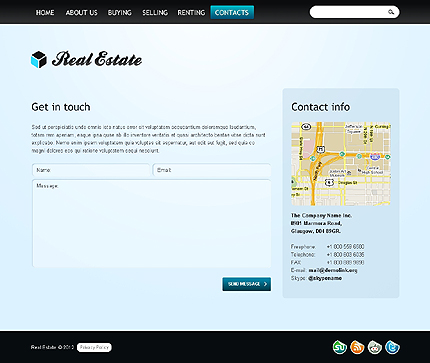
Task: Focus the Email input field
Action: pos(212,170)
